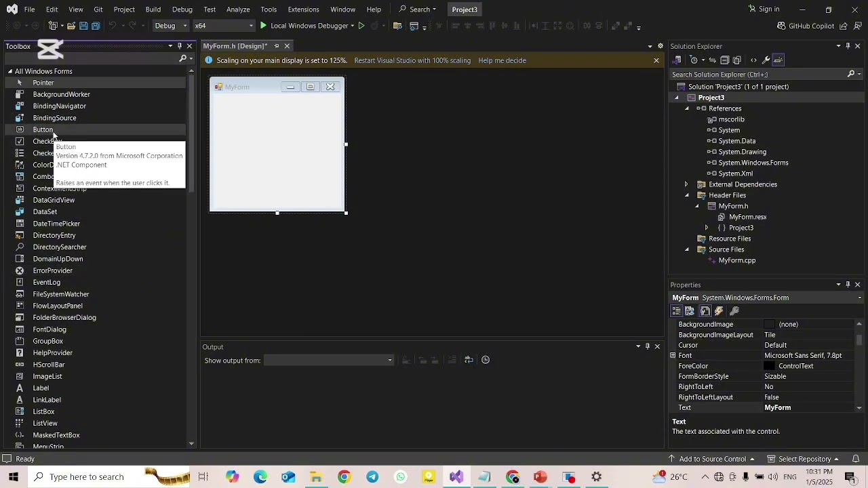This screenshot has width=868, height=488.
Task: Pin the Toolbox panel
Action: pos(180,46)
